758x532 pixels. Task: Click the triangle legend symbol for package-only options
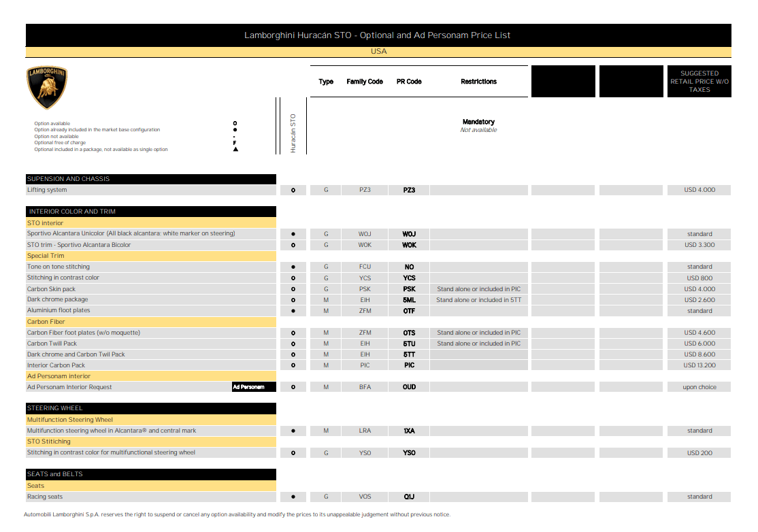[x=235, y=149]
